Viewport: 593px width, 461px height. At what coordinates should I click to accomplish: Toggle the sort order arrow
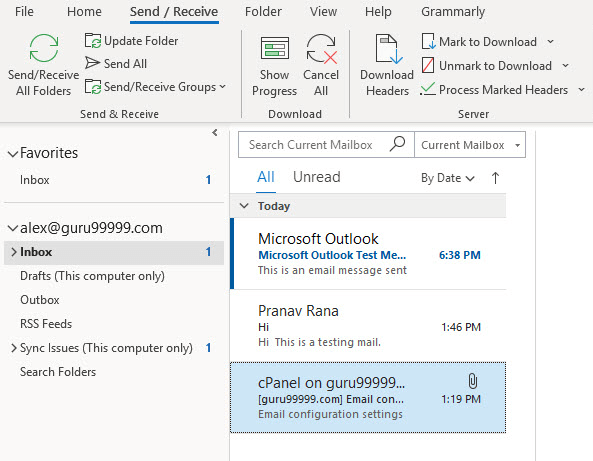(x=495, y=178)
